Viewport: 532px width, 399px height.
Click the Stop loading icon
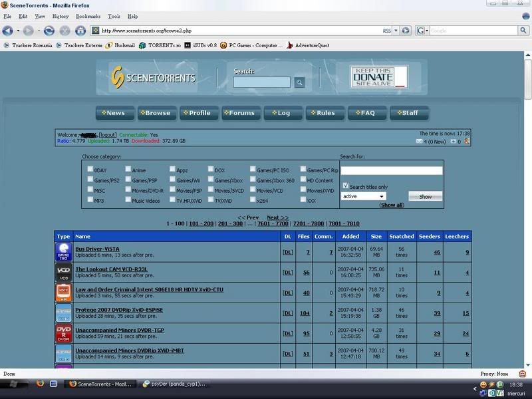(x=65, y=31)
